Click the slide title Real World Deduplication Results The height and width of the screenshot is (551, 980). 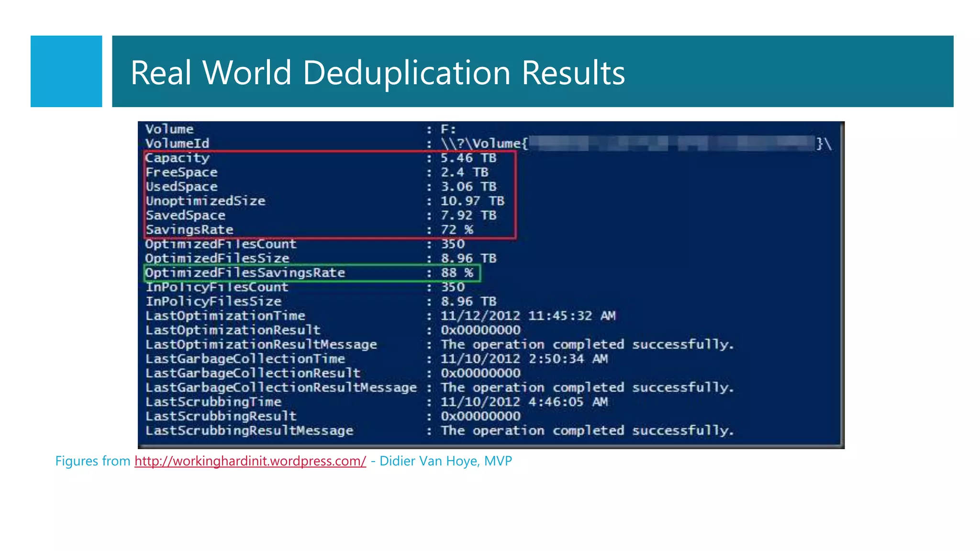(x=378, y=73)
